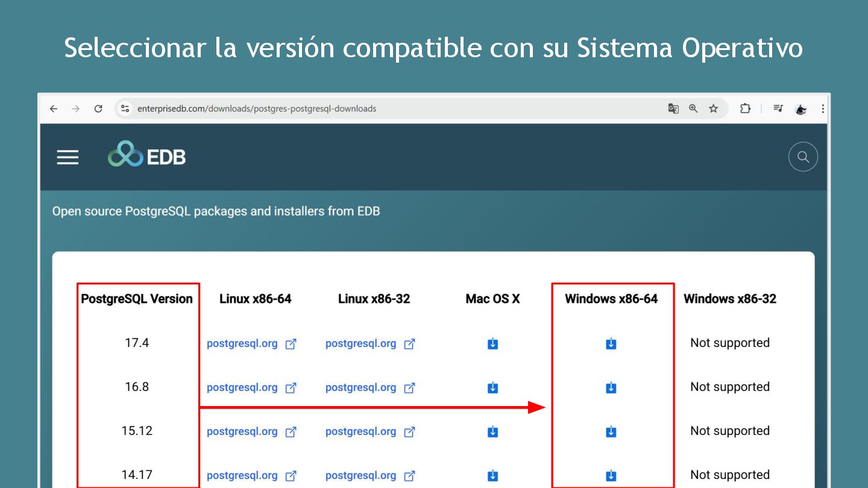
Task: Click Not supported in the 14.17 row
Action: pos(730,475)
